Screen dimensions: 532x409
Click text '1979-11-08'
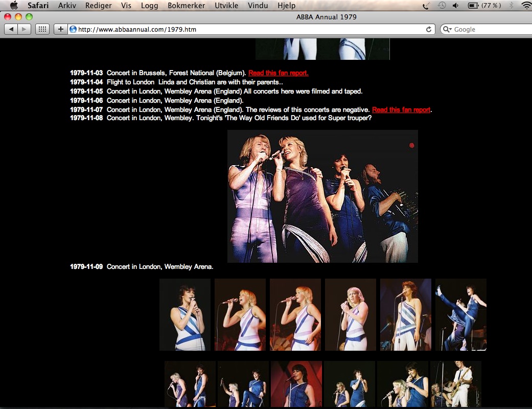pos(86,118)
